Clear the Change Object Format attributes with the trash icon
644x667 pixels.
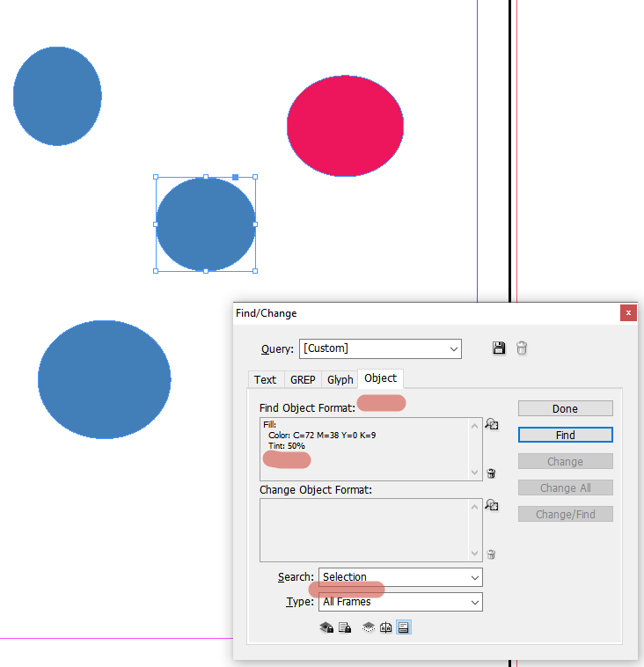(x=491, y=554)
